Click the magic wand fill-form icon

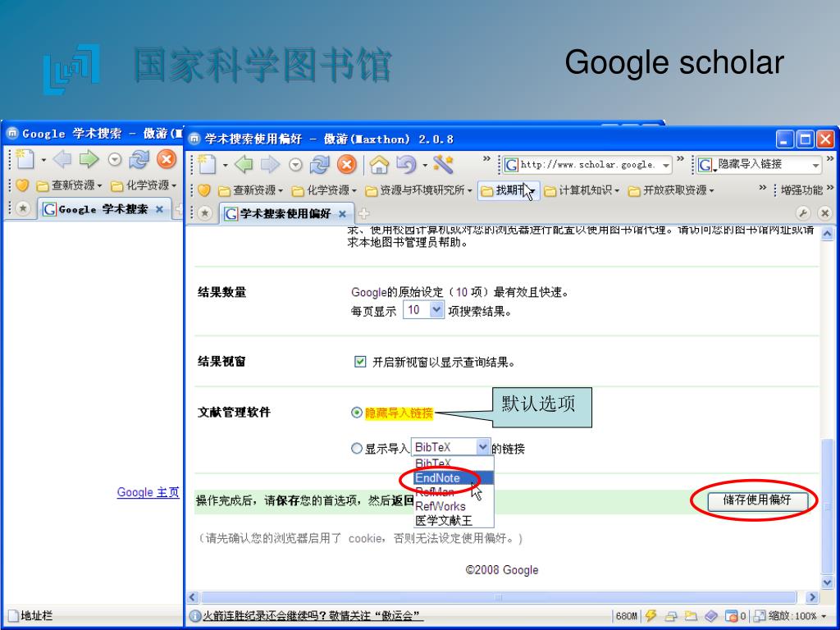(444, 164)
